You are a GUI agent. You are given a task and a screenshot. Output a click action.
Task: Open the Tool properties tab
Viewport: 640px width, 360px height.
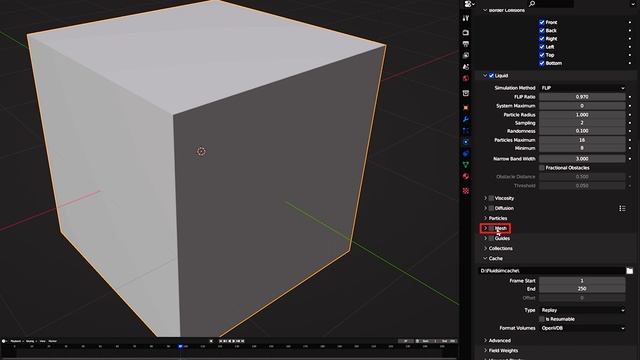(466, 18)
